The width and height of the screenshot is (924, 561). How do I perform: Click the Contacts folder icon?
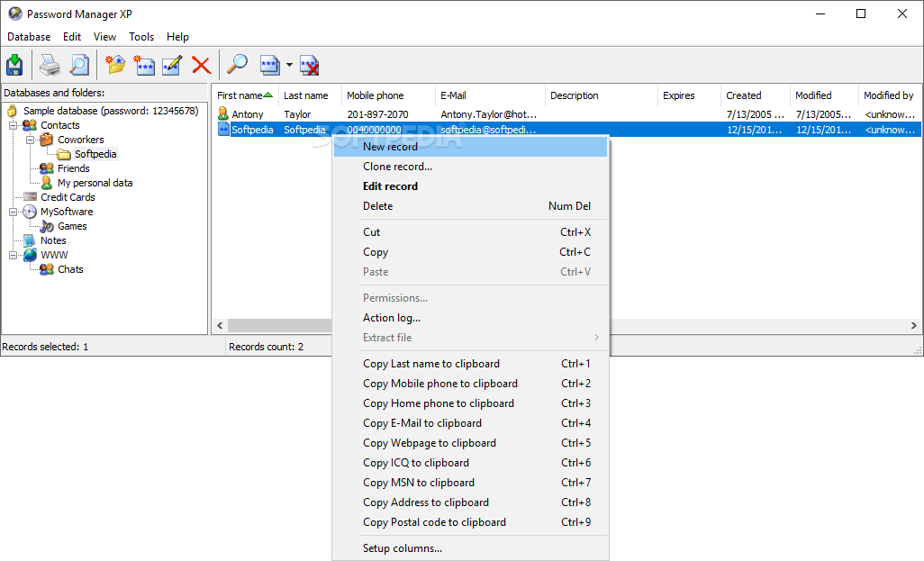(30, 125)
